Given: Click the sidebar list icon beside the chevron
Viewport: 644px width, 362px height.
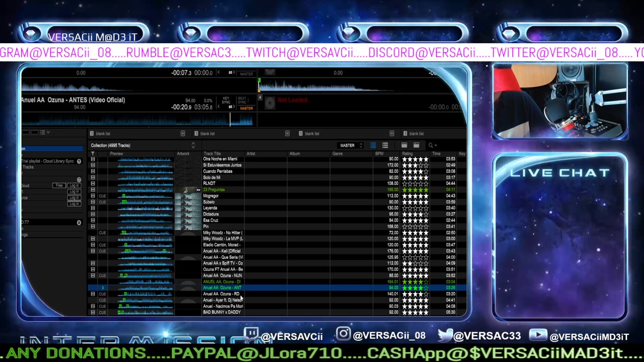Looking at the screenshot, I should [42, 132].
